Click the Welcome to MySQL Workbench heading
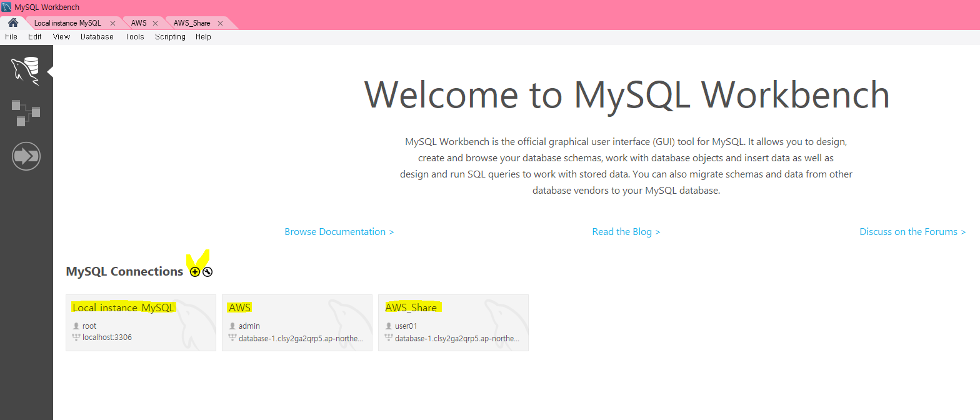The height and width of the screenshot is (420, 980). click(x=627, y=95)
